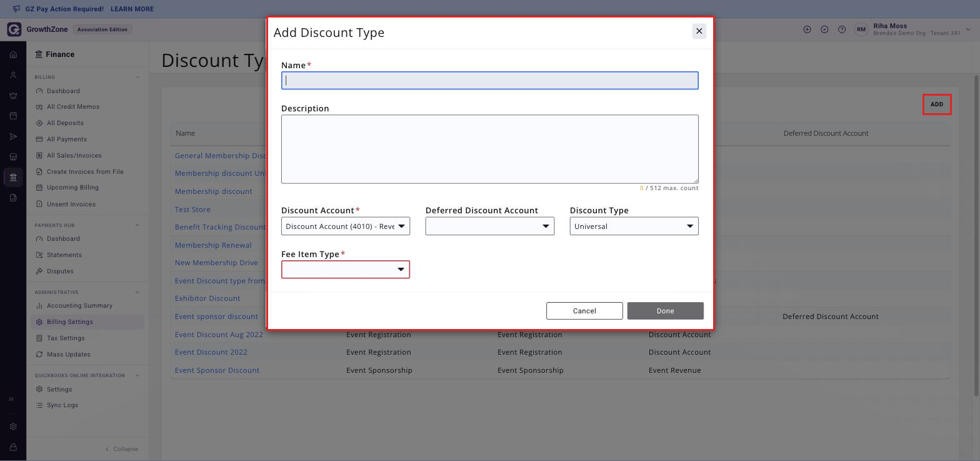The width and height of the screenshot is (980, 461).
Task: Open the Fee Item Type dropdown
Action: pos(346,270)
